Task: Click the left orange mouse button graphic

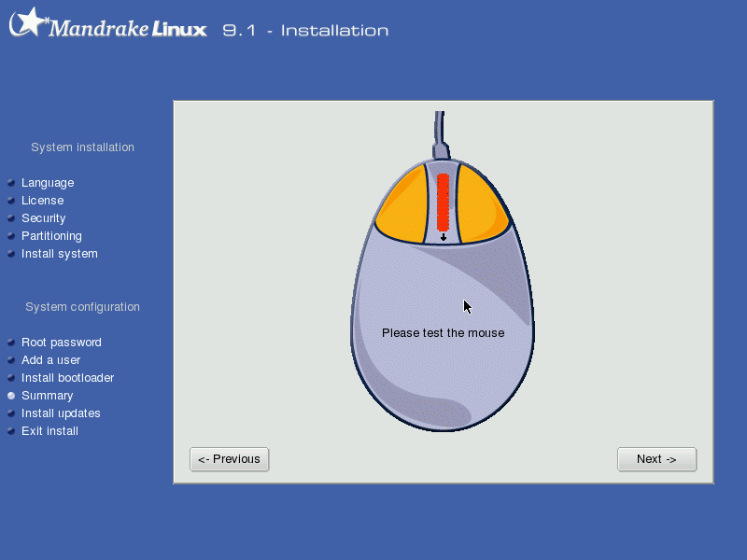Action: (x=402, y=204)
